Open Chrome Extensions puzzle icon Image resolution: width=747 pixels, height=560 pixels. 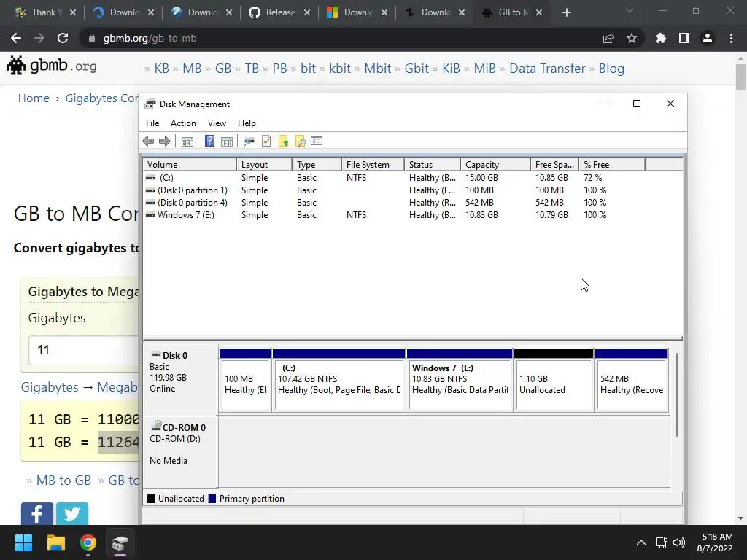(661, 38)
